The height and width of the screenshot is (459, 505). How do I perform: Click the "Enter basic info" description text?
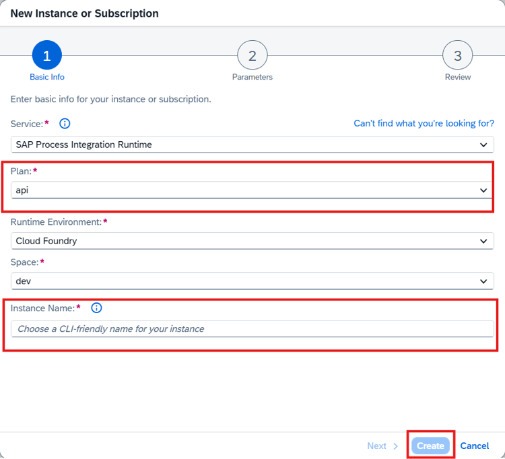coord(111,99)
